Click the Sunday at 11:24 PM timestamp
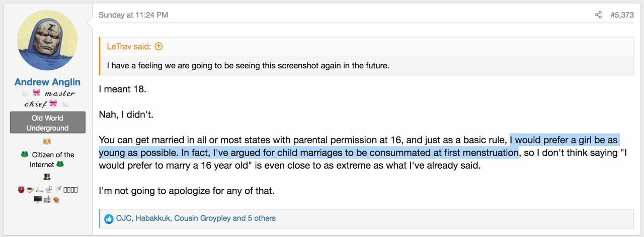Screen dimensions: 644x237 point(133,15)
